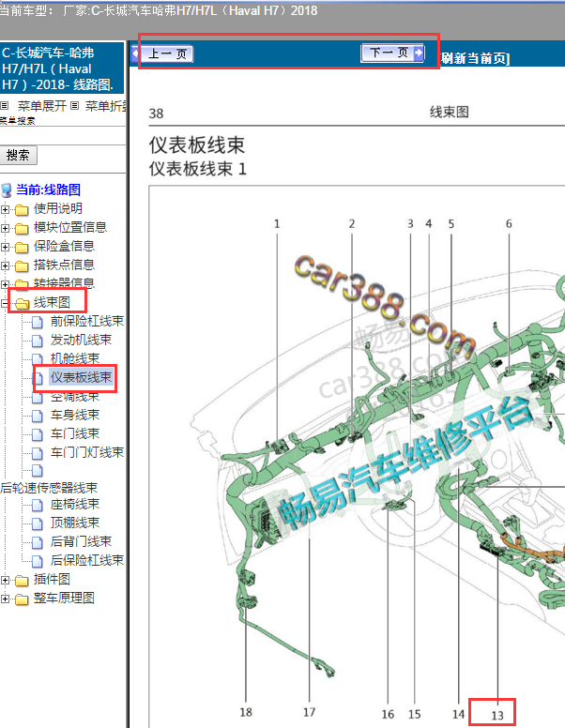This screenshot has width=565, height=728.
Task: Click the 整车原理图 folder icon
Action: [x=22, y=599]
